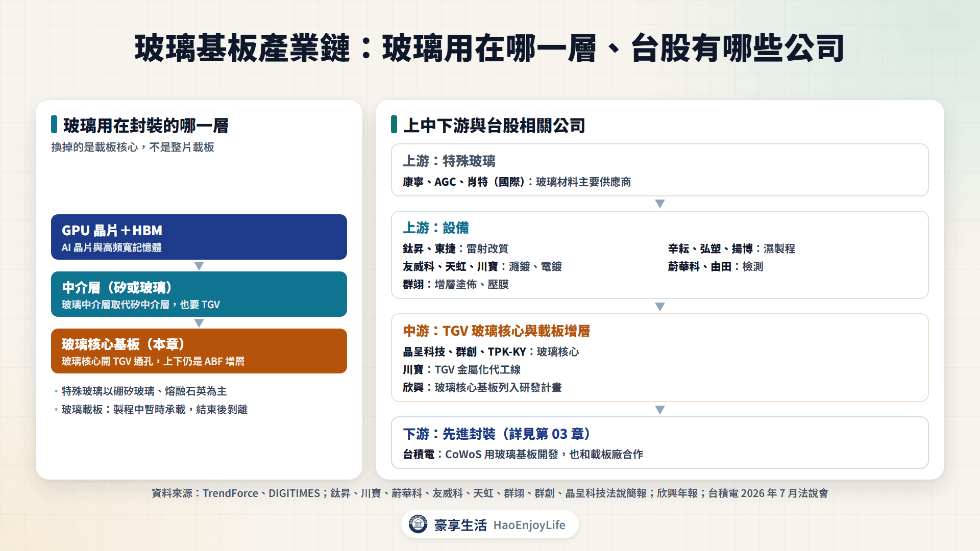Viewport: 980px width, 551px height.
Task: Click the 下游：先進封裝（詳見第 03 章）title
Action: pyautogui.click(x=497, y=434)
